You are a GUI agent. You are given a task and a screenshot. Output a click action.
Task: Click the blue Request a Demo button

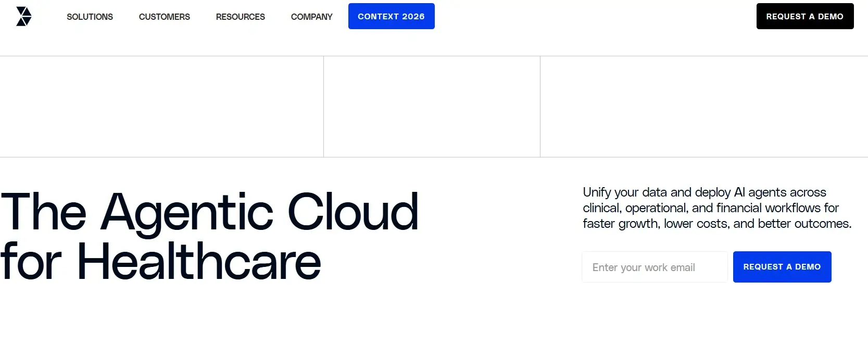[x=782, y=267]
